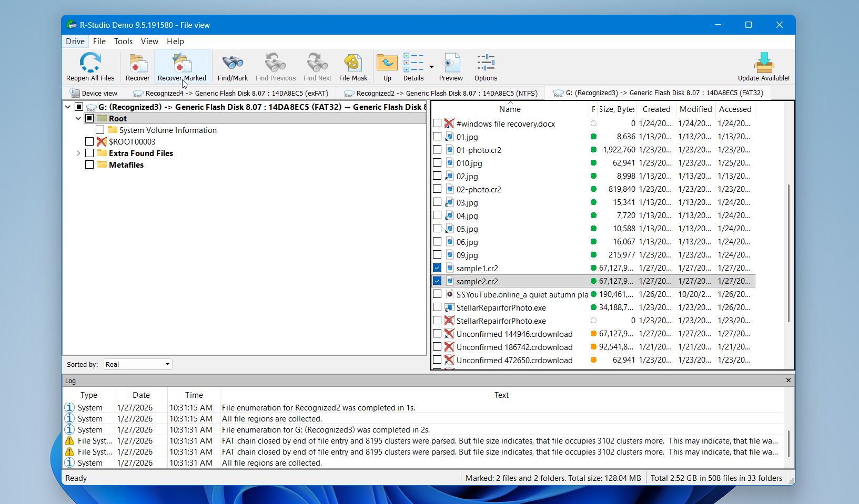Switch to the Device view tab
The image size is (859, 504).
pos(94,93)
